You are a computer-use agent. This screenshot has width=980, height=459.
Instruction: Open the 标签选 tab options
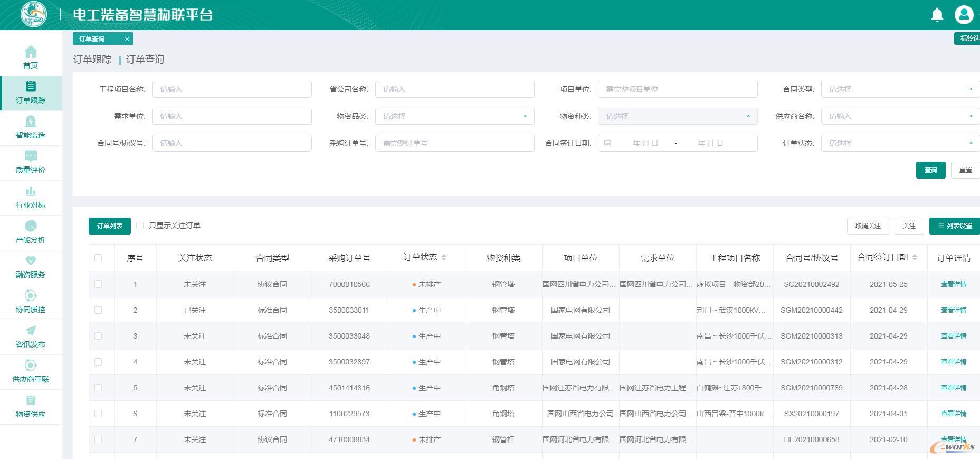pos(968,39)
